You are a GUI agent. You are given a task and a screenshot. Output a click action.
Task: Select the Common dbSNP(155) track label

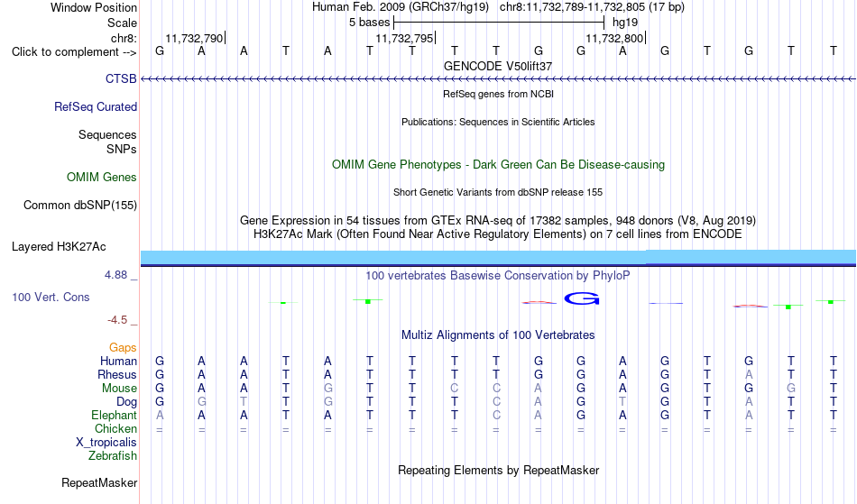[80, 205]
